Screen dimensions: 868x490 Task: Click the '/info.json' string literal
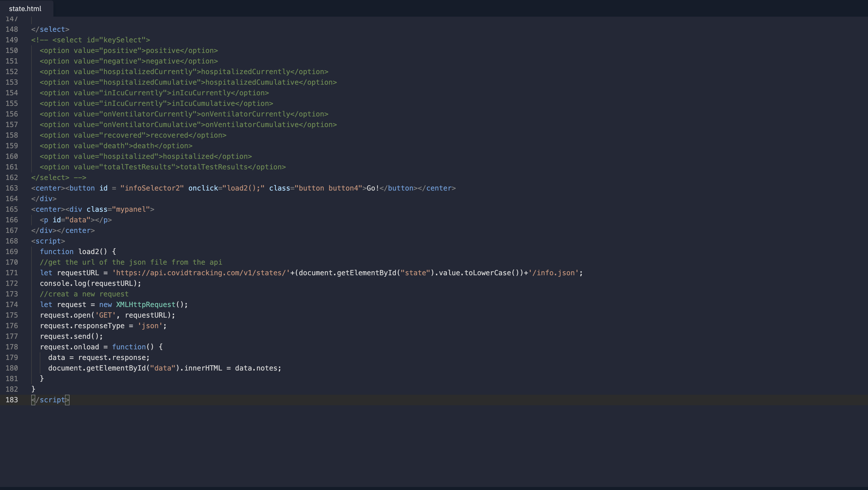tap(553, 273)
